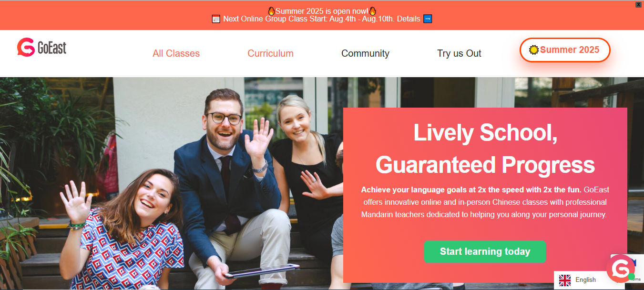Click the sun icon on Summer 2025 button
The height and width of the screenshot is (290, 644).
point(534,50)
